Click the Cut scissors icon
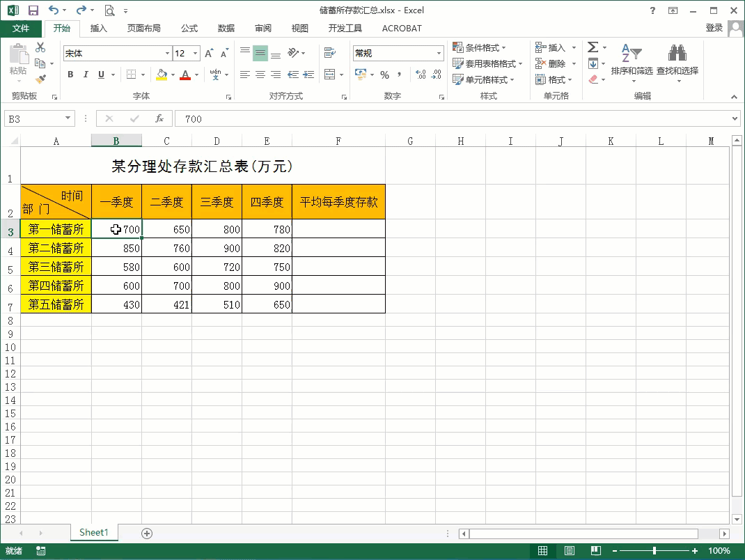Viewport: 745px width, 560px height. (x=40, y=47)
